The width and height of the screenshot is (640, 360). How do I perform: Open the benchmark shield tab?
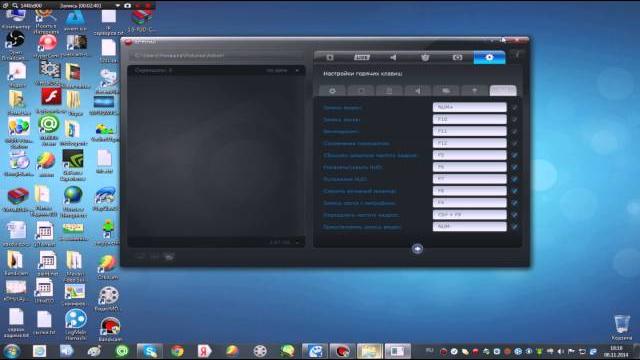tap(425, 58)
